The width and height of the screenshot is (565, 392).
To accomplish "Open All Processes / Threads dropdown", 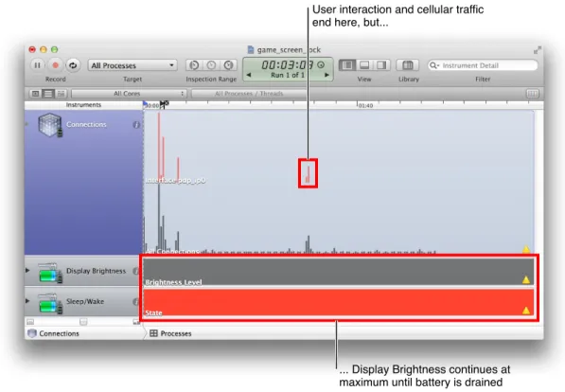I will [x=249, y=94].
